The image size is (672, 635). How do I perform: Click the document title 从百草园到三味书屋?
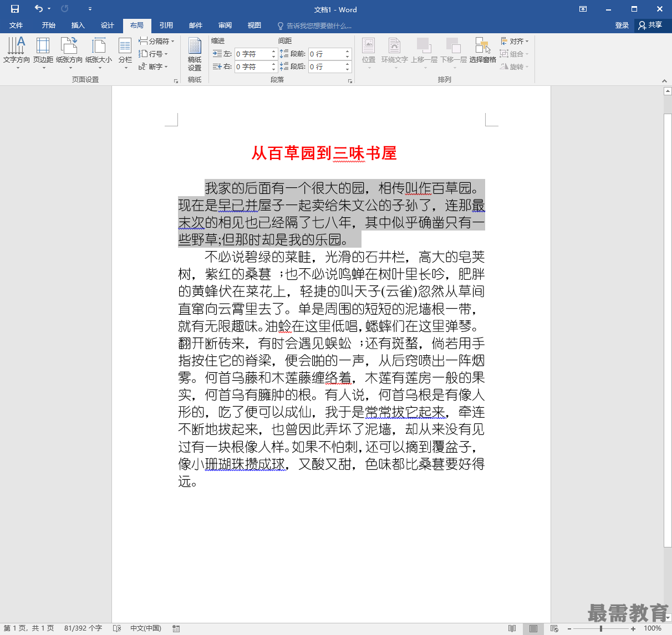[324, 153]
